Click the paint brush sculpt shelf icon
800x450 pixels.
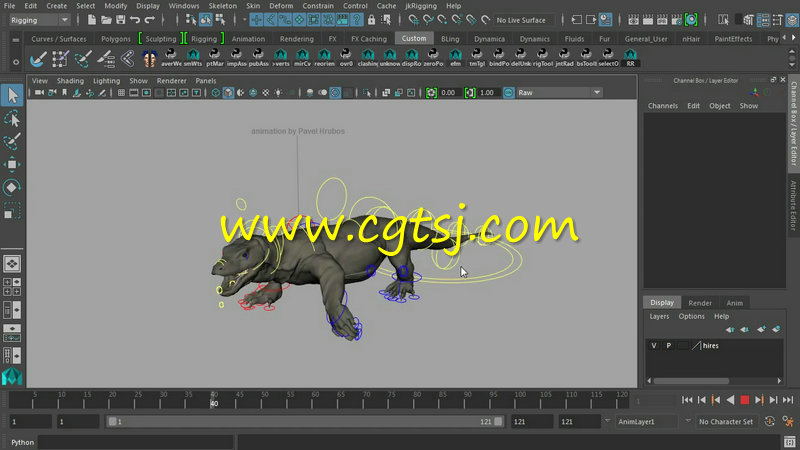pyautogui.click(x=38, y=59)
